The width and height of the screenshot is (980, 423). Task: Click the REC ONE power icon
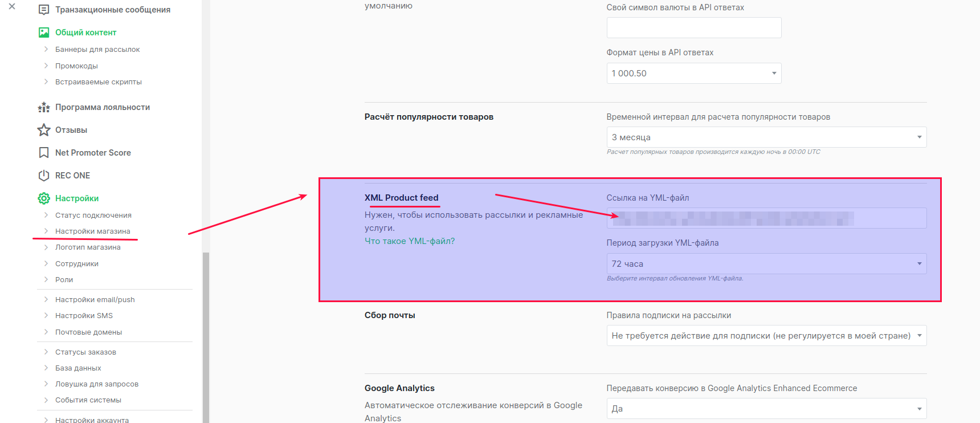[44, 176]
